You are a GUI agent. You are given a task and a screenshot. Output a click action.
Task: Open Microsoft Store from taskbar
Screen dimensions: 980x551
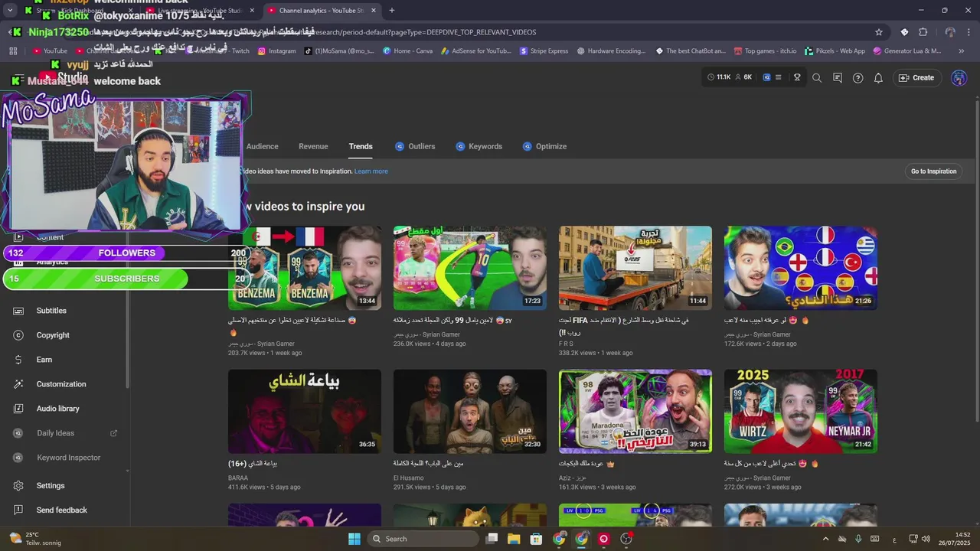click(x=537, y=539)
